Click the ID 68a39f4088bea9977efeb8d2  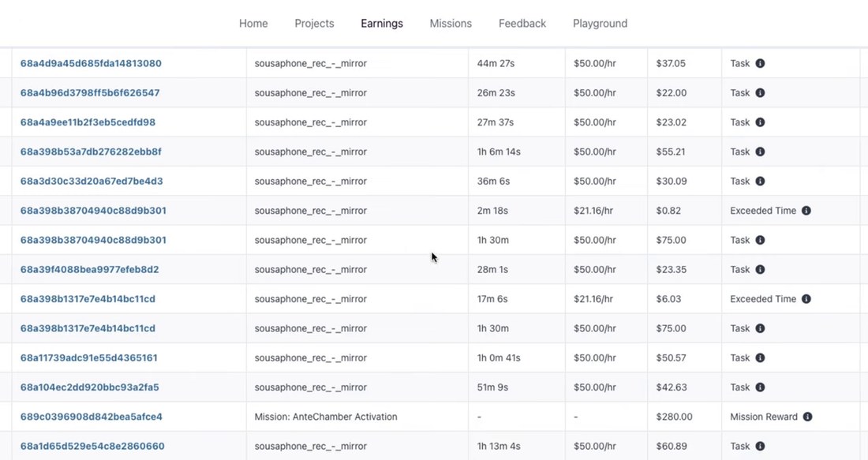(90, 270)
